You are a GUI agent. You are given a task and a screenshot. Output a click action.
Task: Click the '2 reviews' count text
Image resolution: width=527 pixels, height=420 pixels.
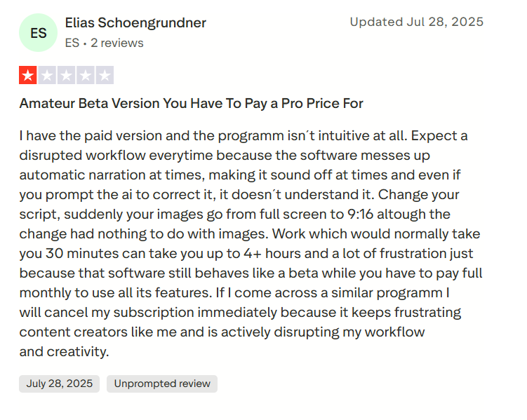coord(117,43)
